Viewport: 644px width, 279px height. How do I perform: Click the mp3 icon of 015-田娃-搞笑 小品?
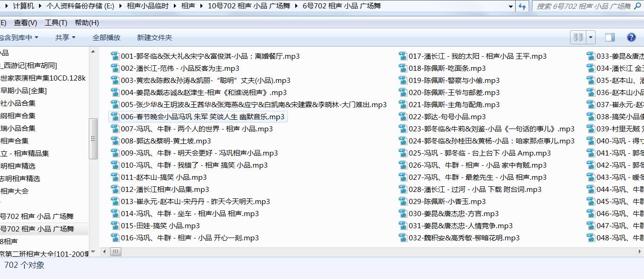coord(115,225)
